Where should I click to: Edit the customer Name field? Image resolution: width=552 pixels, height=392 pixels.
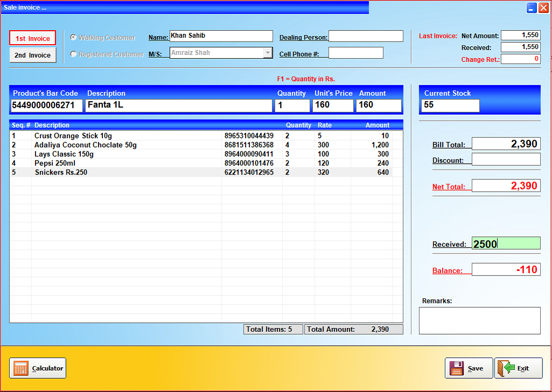(221, 36)
